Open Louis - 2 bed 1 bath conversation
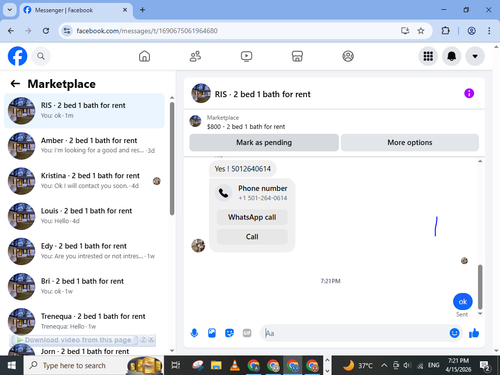Viewport: 500px width, 375px height. pyautogui.click(x=84, y=216)
